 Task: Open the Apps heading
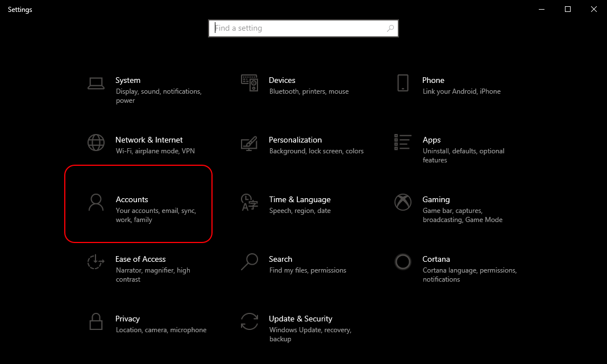pos(431,140)
